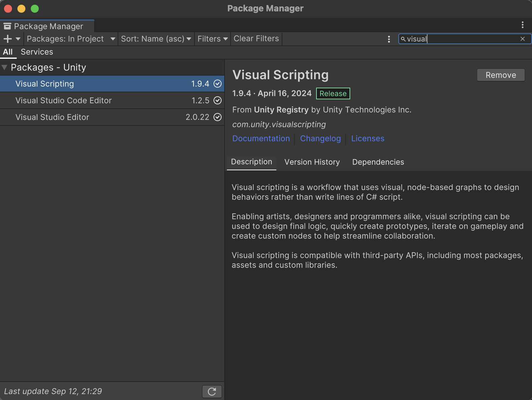Screen dimensions: 532x400
Task: Click the search field containing 'visual'
Action: [464, 39]
